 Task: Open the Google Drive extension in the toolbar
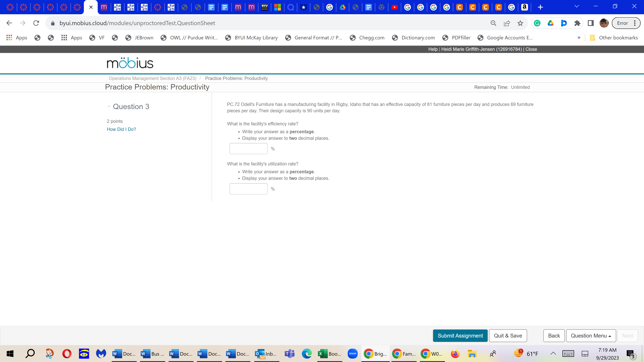click(550, 23)
